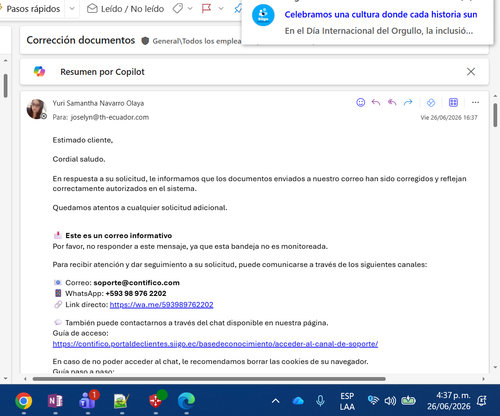This screenshot has height=416, width=500.
Task: Click the greeting Estimado cliente
Action: [83, 140]
